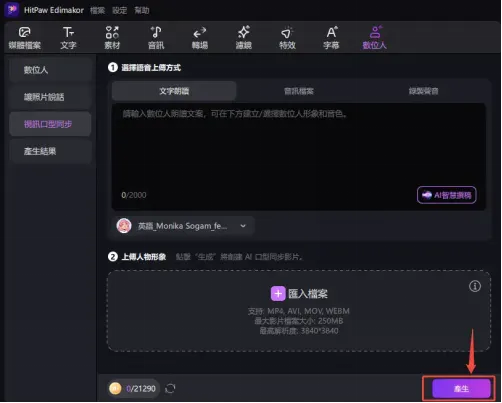Open the 數位人 avatar panel
Viewport: 502px width, 403px height.
click(x=375, y=38)
